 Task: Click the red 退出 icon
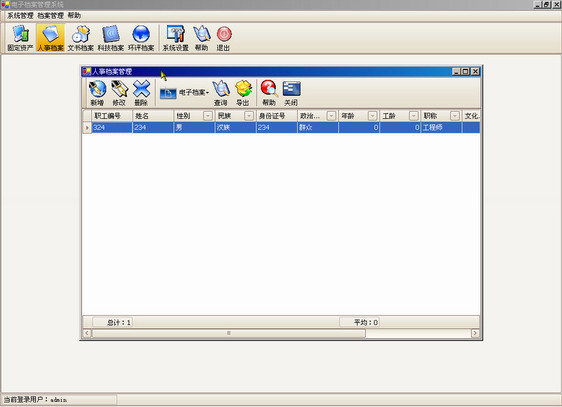coord(223,38)
